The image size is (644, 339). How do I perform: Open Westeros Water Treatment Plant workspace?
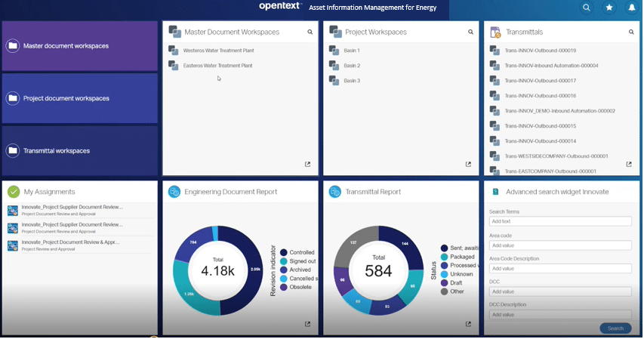point(218,51)
